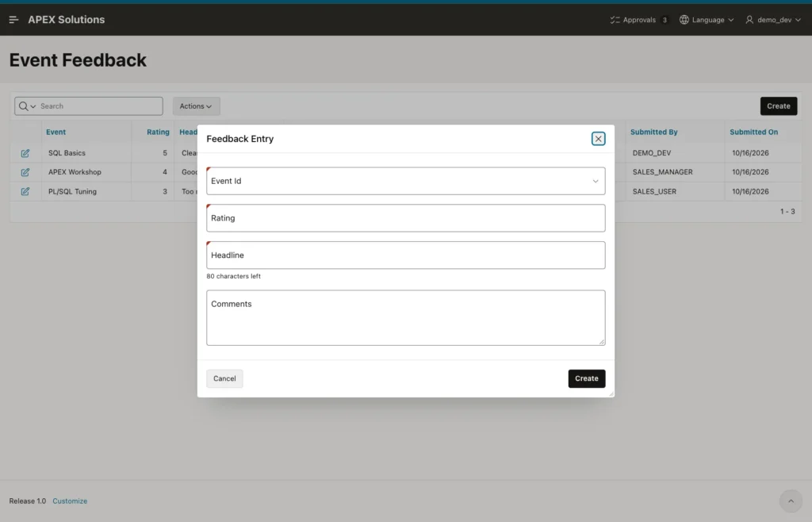Image resolution: width=812 pixels, height=522 pixels.
Task: Edit the APEX Workshop feedback row
Action: pyautogui.click(x=25, y=172)
